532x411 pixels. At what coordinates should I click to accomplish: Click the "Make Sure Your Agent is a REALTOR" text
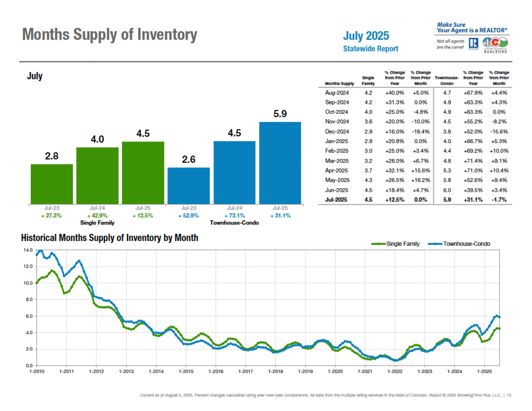click(x=472, y=28)
